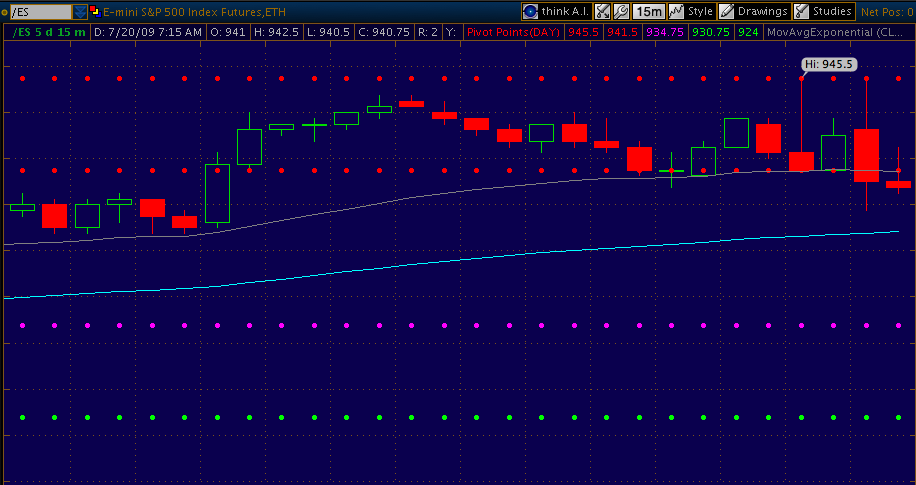Image resolution: width=916 pixels, height=485 pixels.
Task: Click the magenta 934.75 pivot value
Action: [x=665, y=32]
